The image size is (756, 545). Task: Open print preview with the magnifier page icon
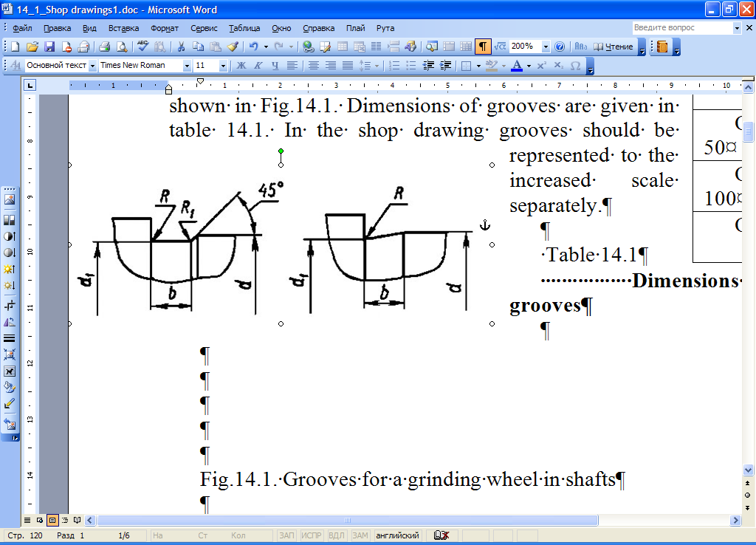122,47
